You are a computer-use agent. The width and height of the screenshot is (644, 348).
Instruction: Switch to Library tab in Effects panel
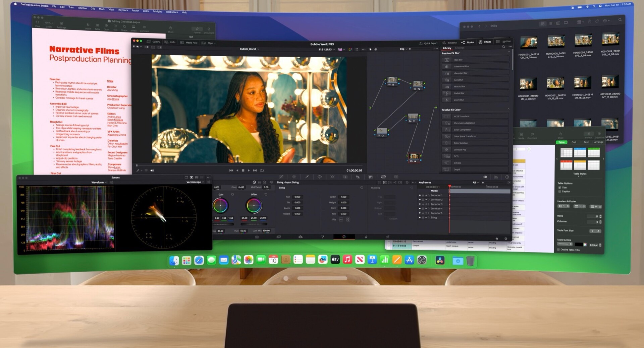[x=447, y=48]
